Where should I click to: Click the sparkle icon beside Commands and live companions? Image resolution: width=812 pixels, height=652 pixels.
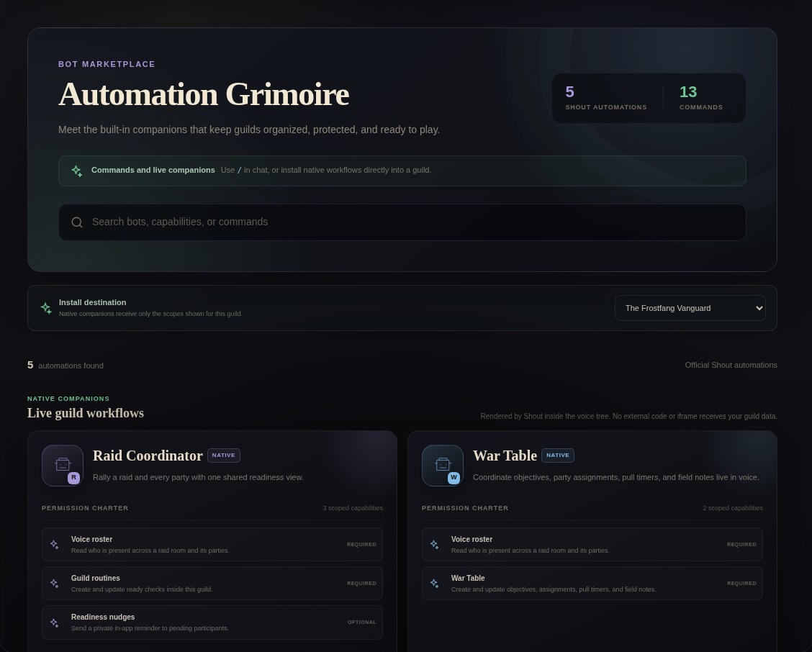[76, 171]
